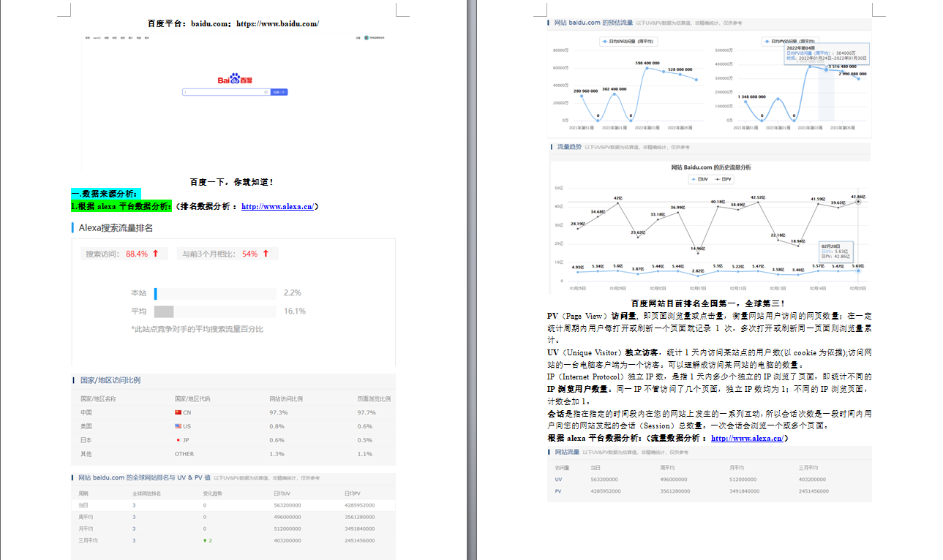Click the heading 网站 baidu.com 的预估流量
Screen dimensions: 943x560
point(593,23)
